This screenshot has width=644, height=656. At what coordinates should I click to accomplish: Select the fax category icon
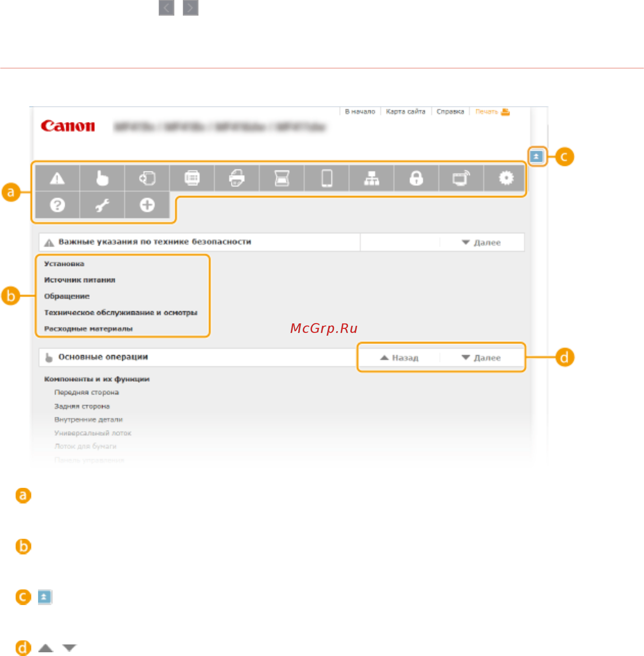point(192,178)
